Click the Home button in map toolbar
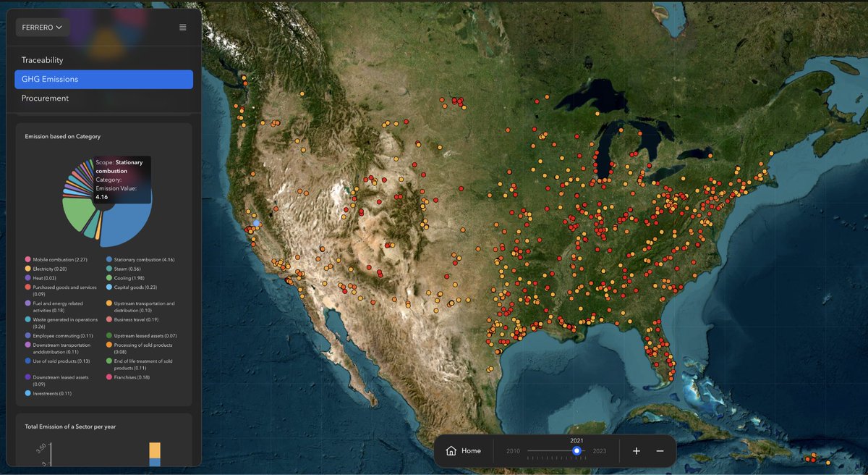This screenshot has height=475, width=868. click(x=464, y=451)
